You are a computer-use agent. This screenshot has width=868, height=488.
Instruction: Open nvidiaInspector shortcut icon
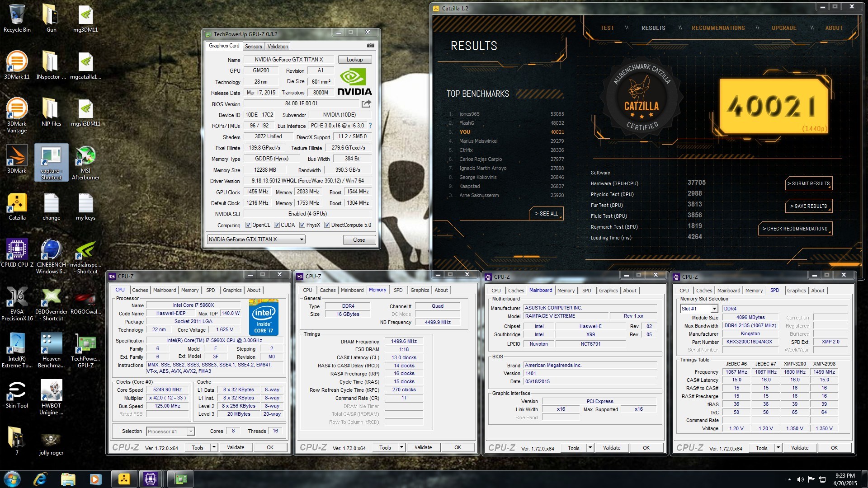pos(85,256)
